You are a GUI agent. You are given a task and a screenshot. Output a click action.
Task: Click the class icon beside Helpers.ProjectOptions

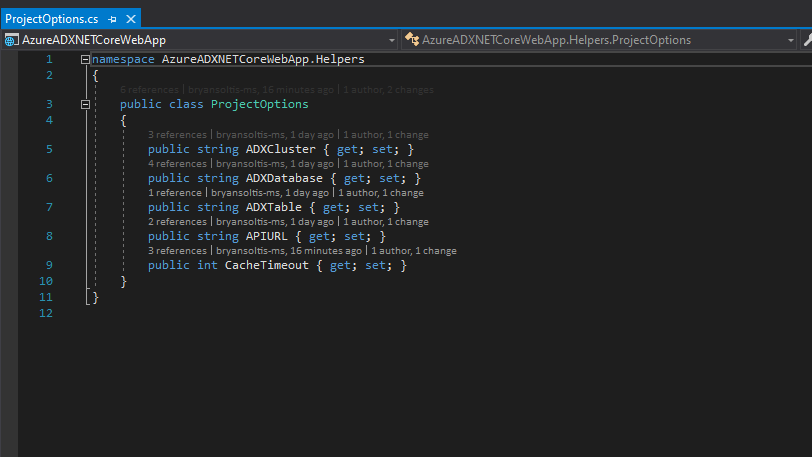click(x=412, y=40)
